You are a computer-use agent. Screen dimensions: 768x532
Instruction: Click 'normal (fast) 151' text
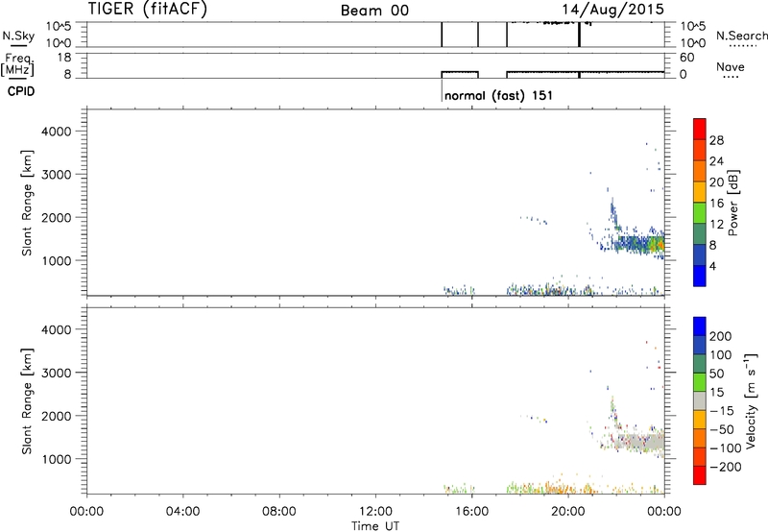[x=498, y=95]
